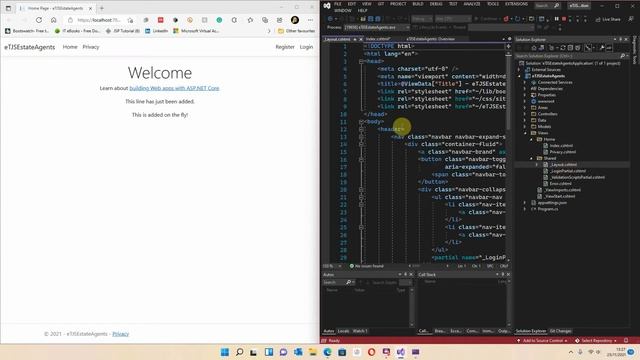
Task: Click the eTJSEstateAgents brand link
Action: point(29,47)
